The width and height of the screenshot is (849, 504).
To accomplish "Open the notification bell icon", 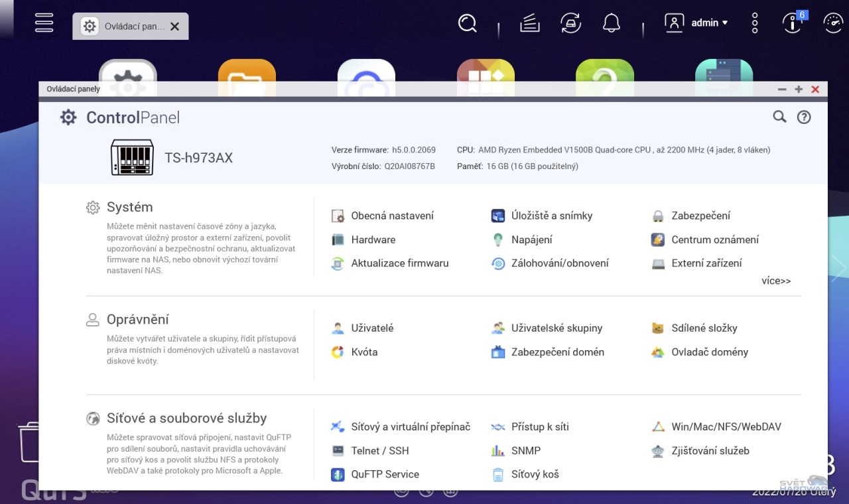I will point(611,22).
